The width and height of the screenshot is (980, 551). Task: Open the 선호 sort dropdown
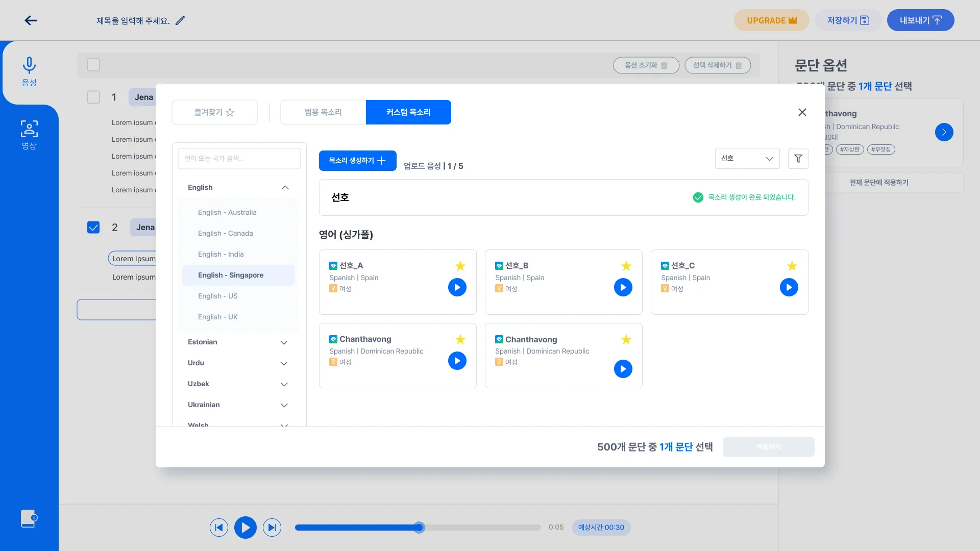pyautogui.click(x=747, y=159)
